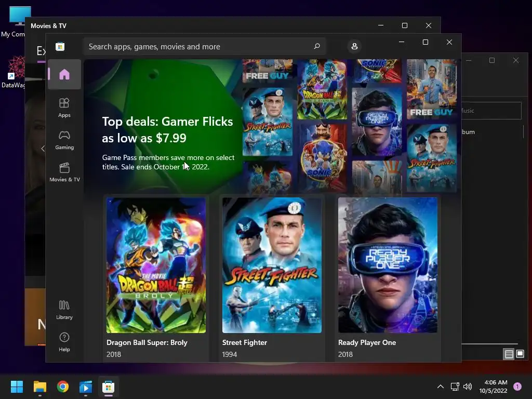Minimize the Microsoft Store window
Viewport: 532px width, 399px height.
click(402, 42)
